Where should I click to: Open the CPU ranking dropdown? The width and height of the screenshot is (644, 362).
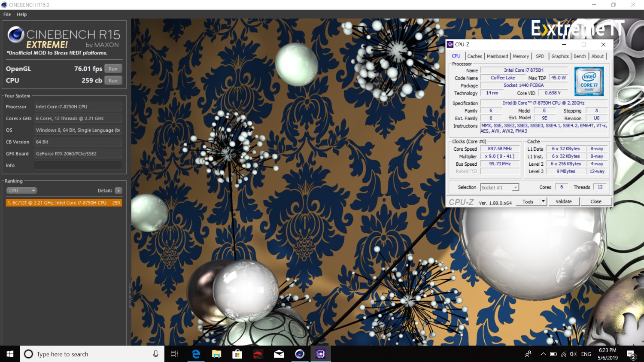point(21,191)
